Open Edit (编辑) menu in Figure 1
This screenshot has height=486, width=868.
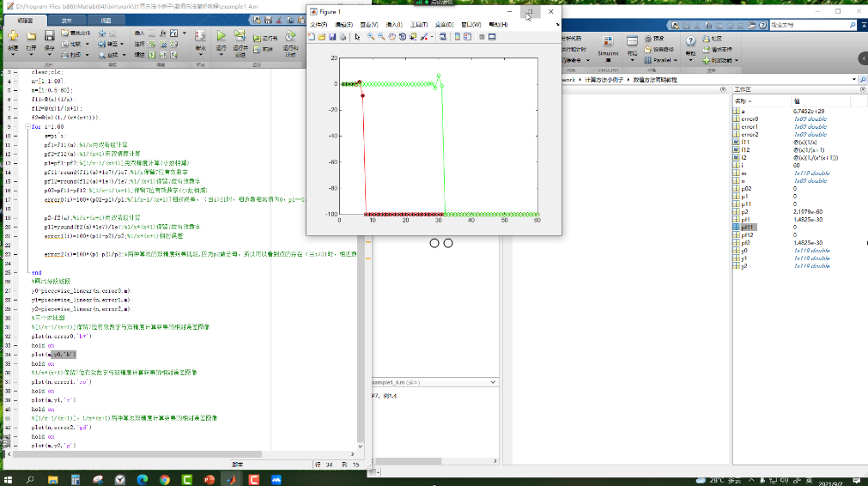click(343, 25)
